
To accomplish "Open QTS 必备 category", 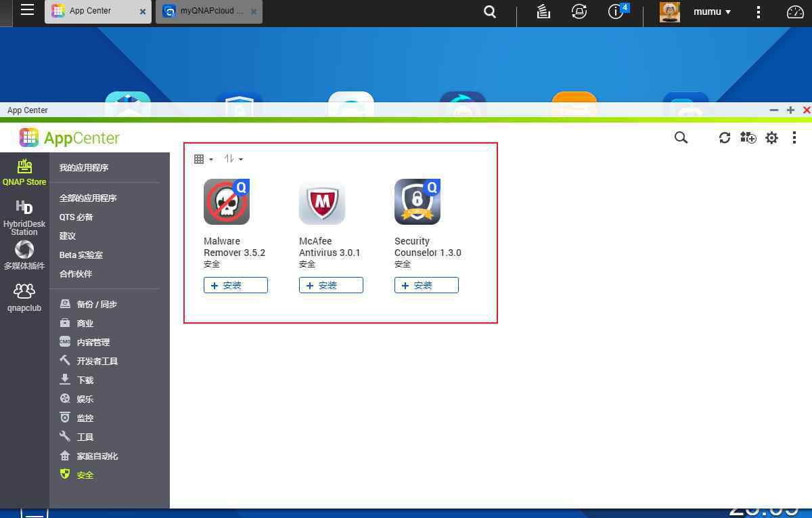I will pyautogui.click(x=76, y=217).
